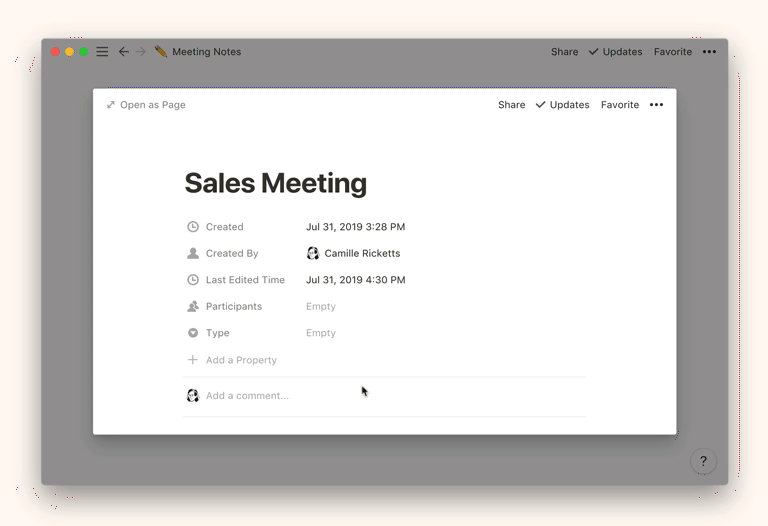Toggle the sidebar hamburger menu
The image size is (768, 526).
[102, 52]
